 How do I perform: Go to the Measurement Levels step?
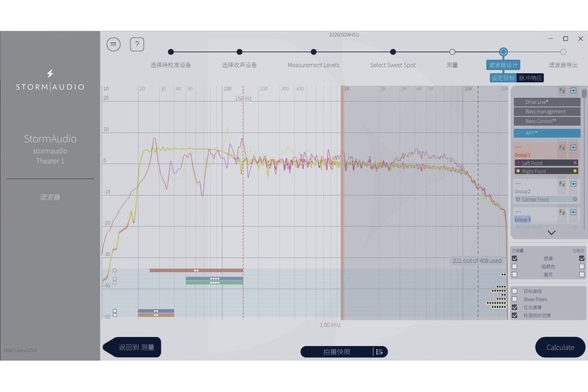tap(314, 52)
